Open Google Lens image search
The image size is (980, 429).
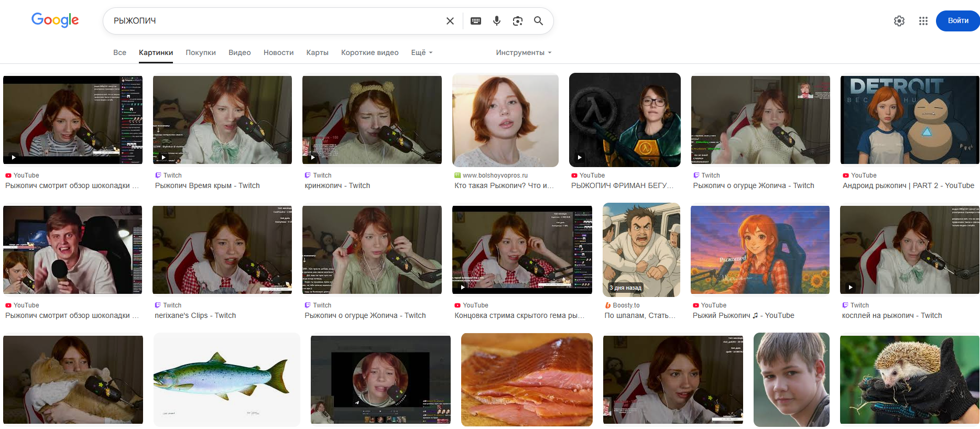click(518, 21)
